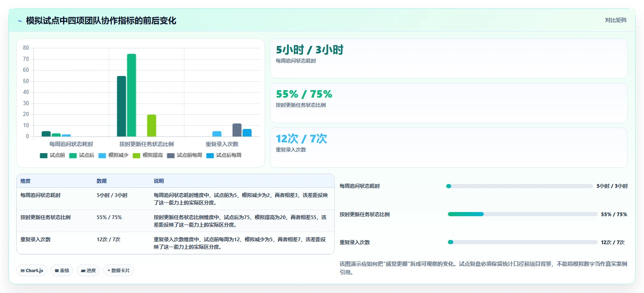This screenshot has width=644, height=293.
Task: Click the 试点前 bar at 55
Action: click(x=121, y=106)
